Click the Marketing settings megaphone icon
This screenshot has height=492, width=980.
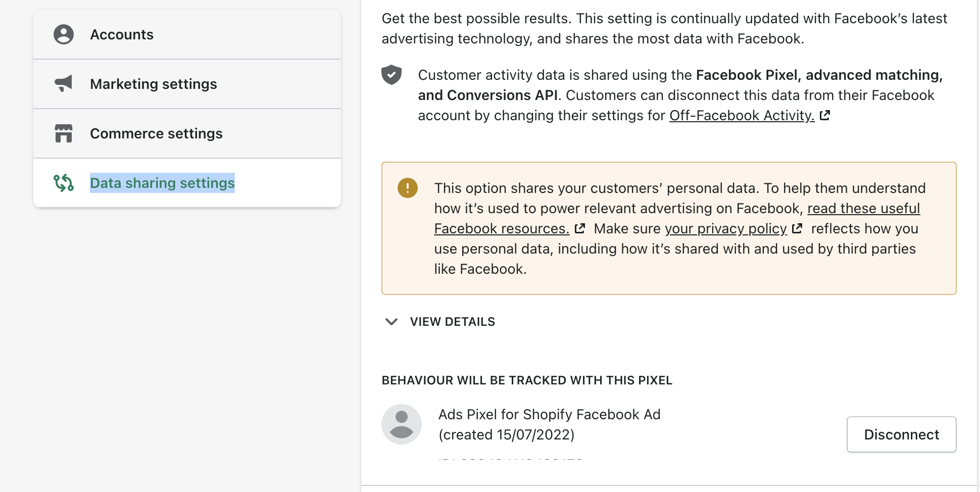pos(64,83)
